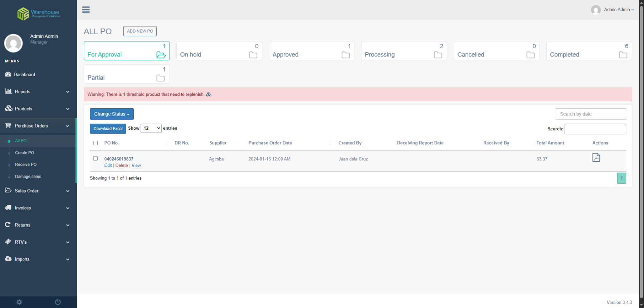Click the Search by date field
644x308 pixels.
click(x=591, y=114)
